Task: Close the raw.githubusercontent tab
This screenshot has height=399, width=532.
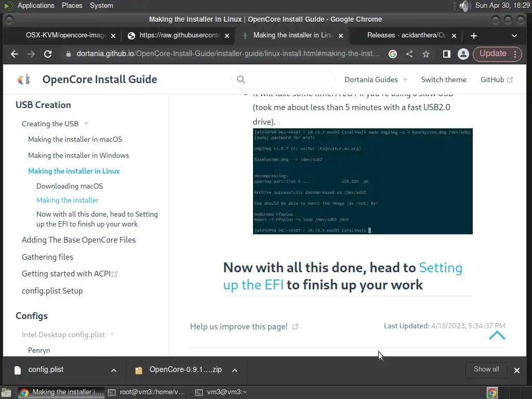Action: click(x=227, y=36)
